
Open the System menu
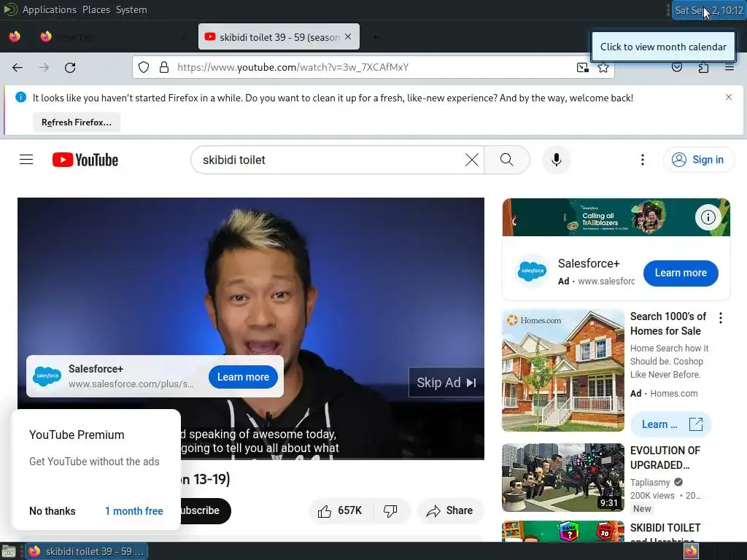tap(131, 9)
